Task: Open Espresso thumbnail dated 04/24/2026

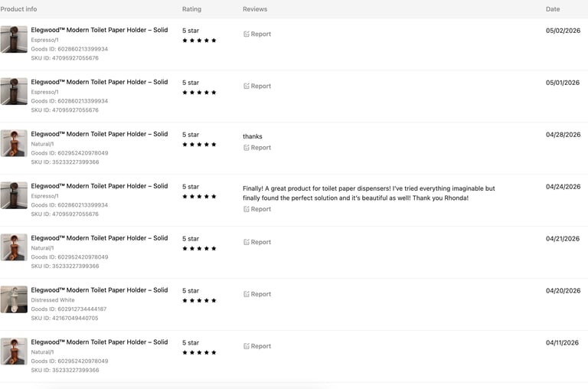Action: coord(14,195)
